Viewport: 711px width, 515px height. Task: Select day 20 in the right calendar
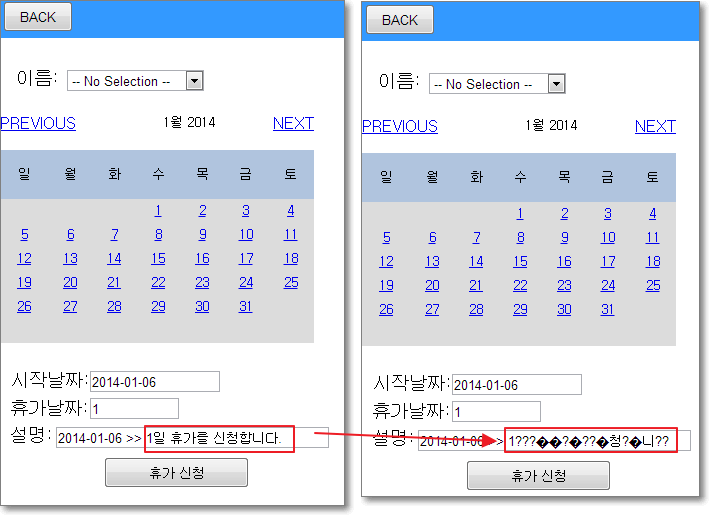pyautogui.click(x=432, y=285)
